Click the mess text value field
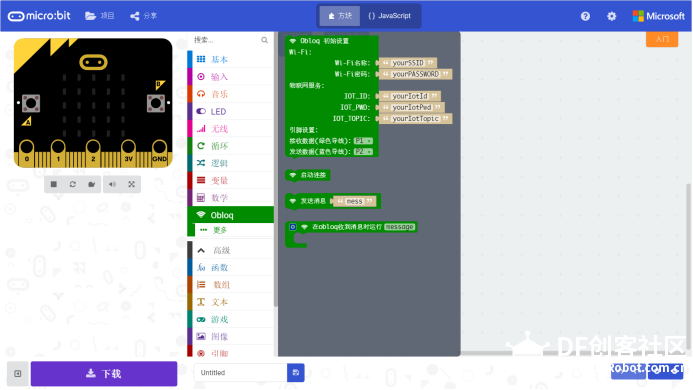This screenshot has width=693, height=390. (354, 201)
